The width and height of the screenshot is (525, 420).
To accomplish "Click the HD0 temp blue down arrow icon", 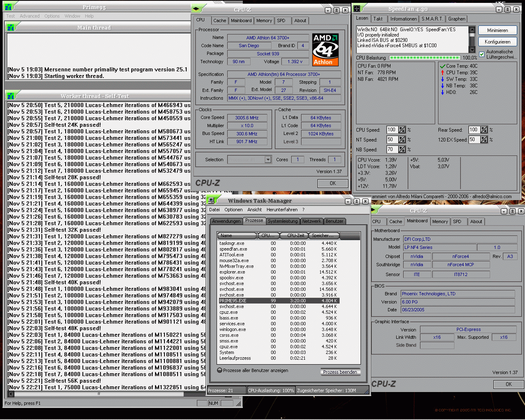I will [443, 92].
